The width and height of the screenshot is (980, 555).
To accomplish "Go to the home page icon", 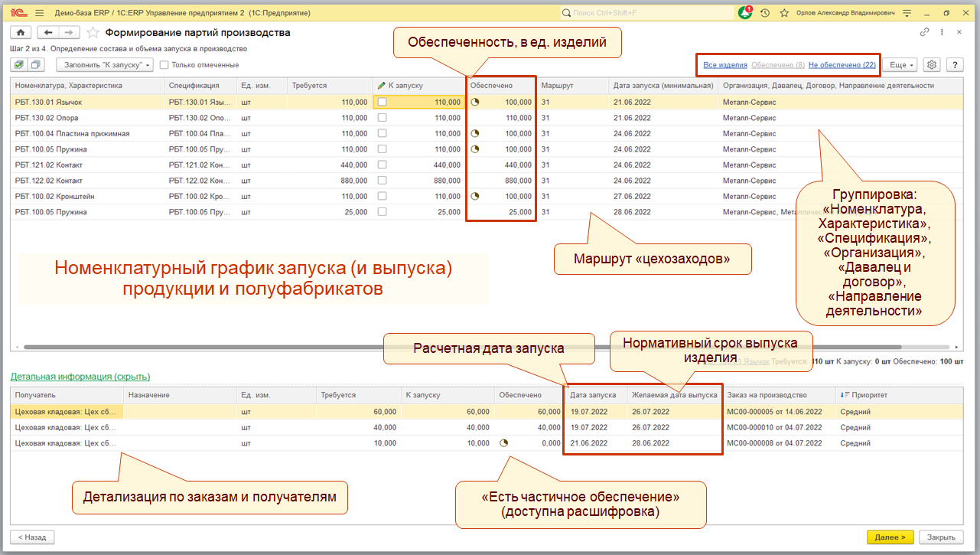I will click(21, 32).
